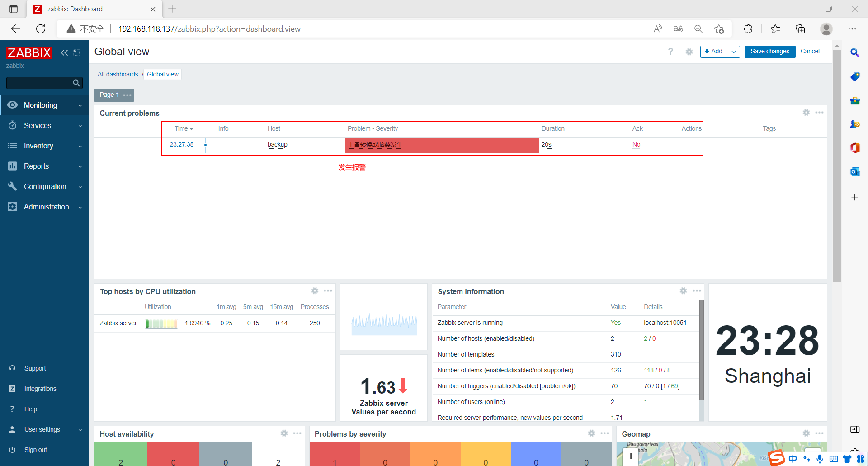Open Host availability three-dot menu
This screenshot has height=466, width=868.
coord(297,433)
